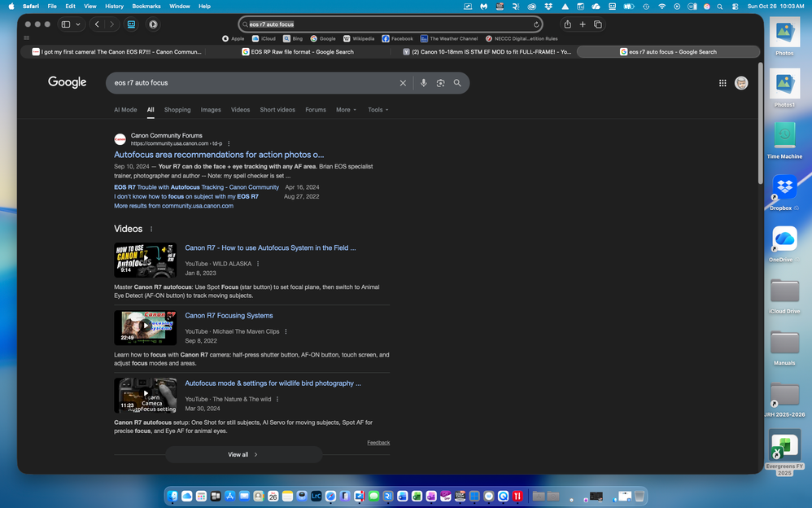Start a voice search with the microphone icon
The image size is (812, 508).
pyautogui.click(x=423, y=82)
